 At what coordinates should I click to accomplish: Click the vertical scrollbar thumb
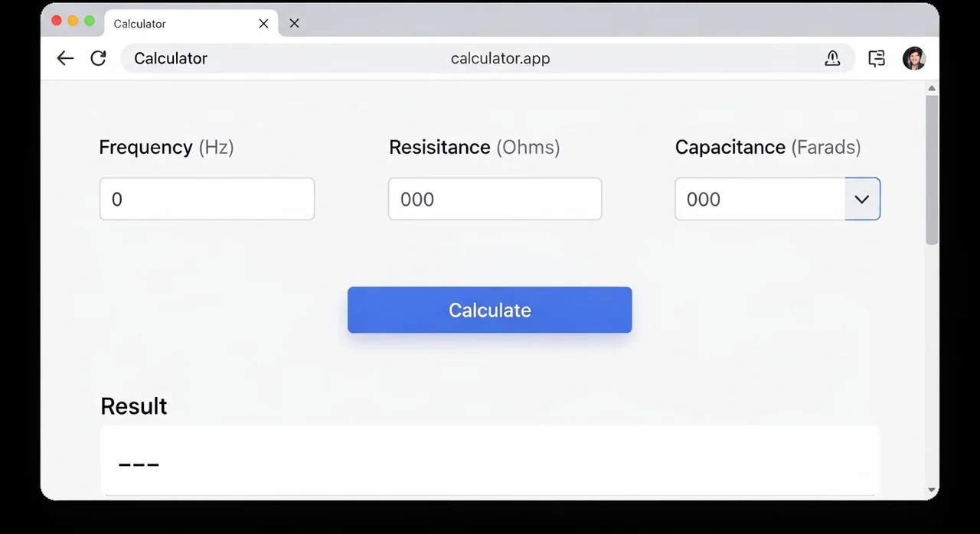tap(932, 168)
